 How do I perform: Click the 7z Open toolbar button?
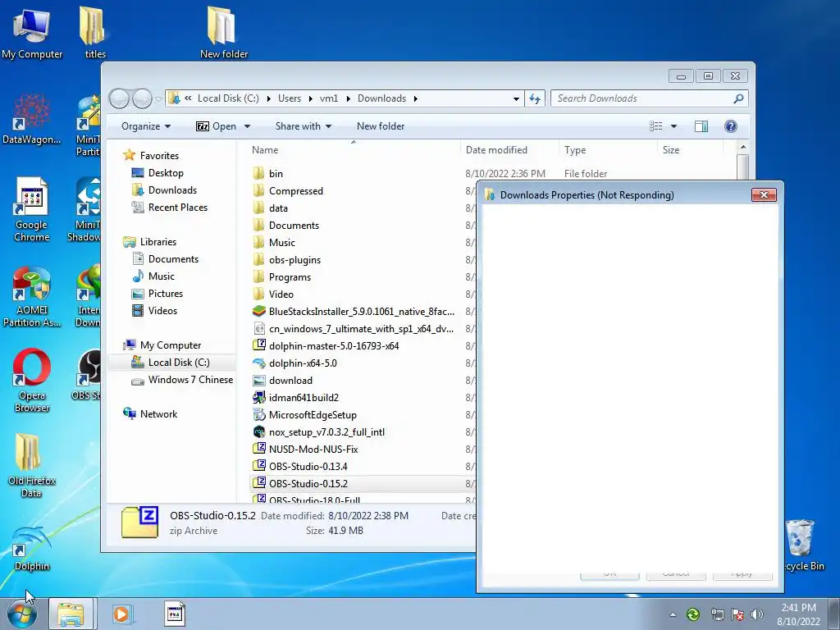pos(216,126)
